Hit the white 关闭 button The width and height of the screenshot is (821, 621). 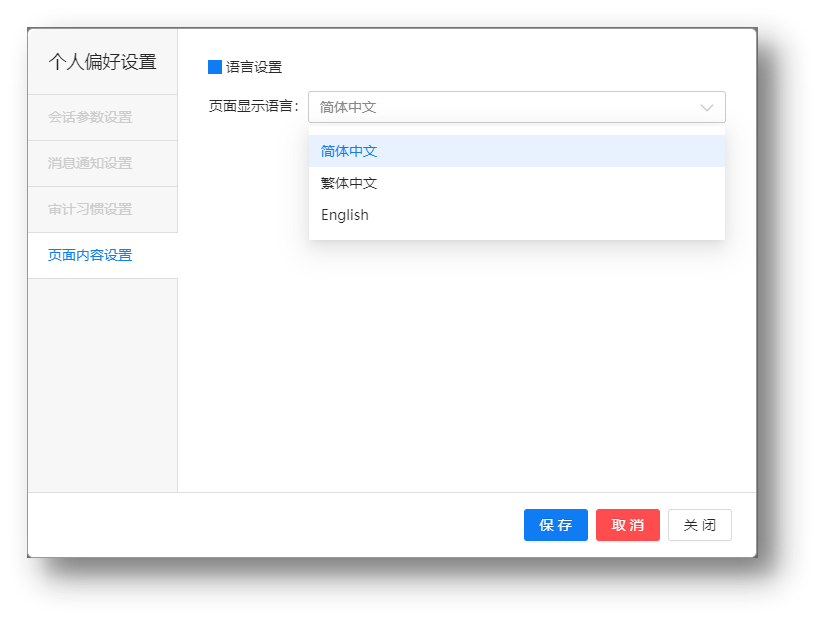pos(699,525)
